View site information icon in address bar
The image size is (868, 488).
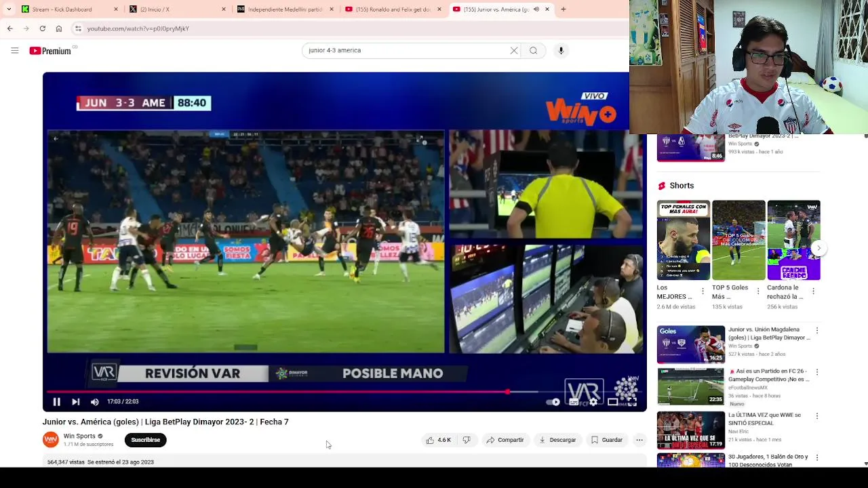(x=78, y=28)
